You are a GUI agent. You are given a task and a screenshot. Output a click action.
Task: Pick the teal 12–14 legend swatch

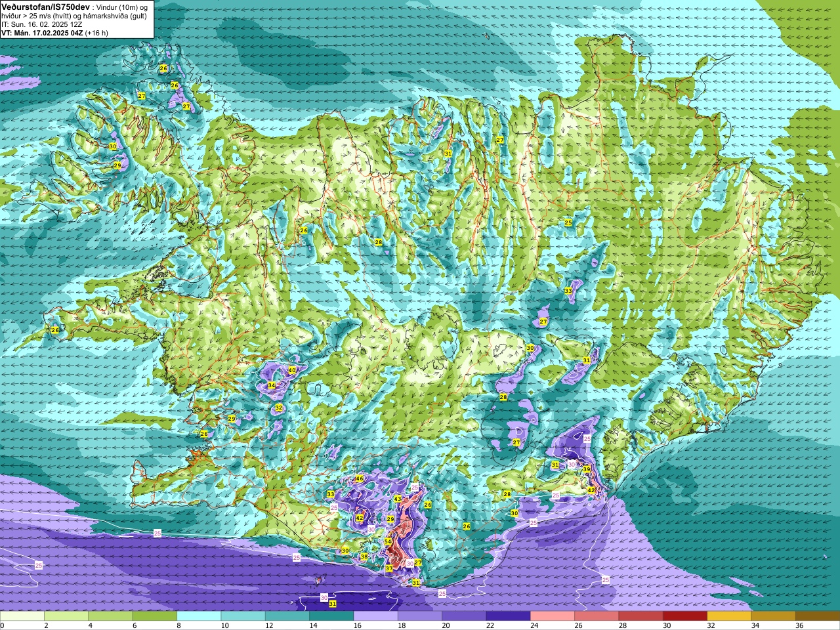click(x=287, y=616)
